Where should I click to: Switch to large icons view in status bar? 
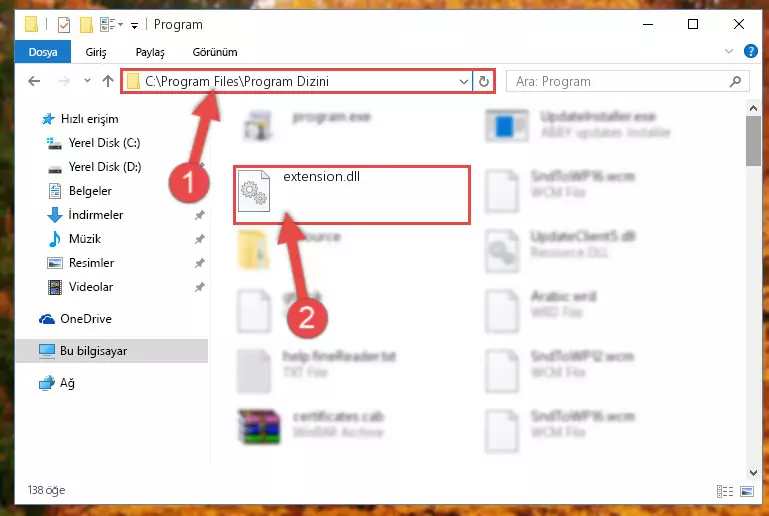[747, 491]
